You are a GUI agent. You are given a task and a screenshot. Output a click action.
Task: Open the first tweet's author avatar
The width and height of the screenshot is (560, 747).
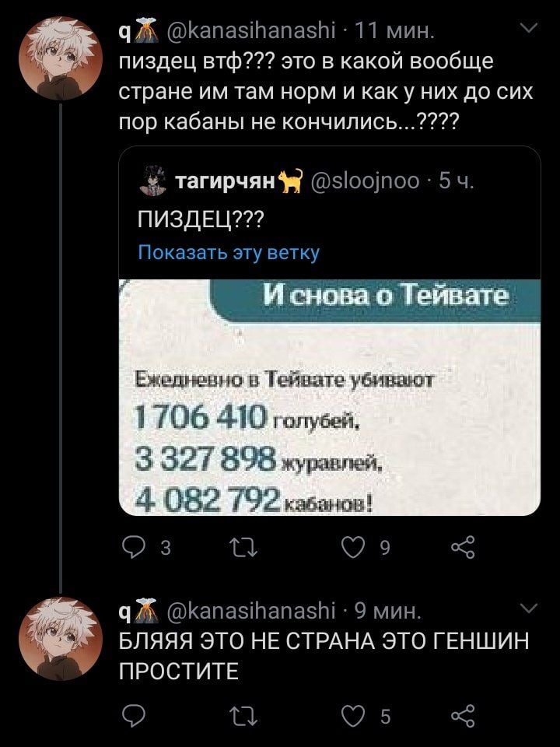tap(61, 58)
